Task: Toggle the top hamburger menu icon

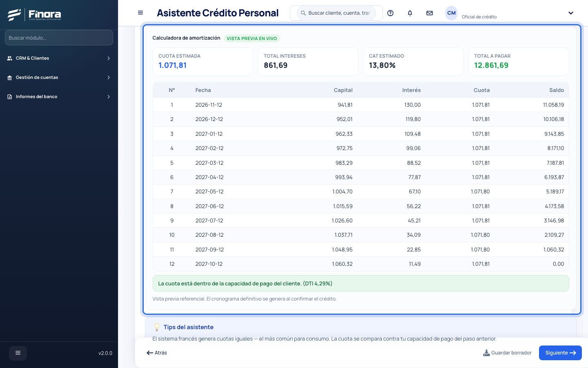Action: click(x=140, y=13)
